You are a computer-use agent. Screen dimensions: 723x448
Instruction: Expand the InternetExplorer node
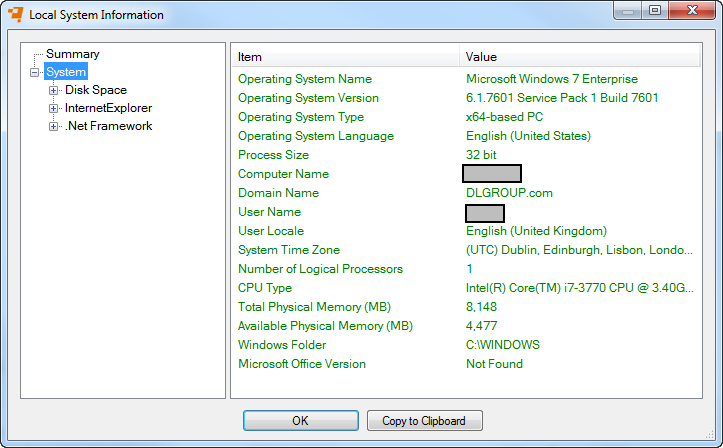click(54, 108)
